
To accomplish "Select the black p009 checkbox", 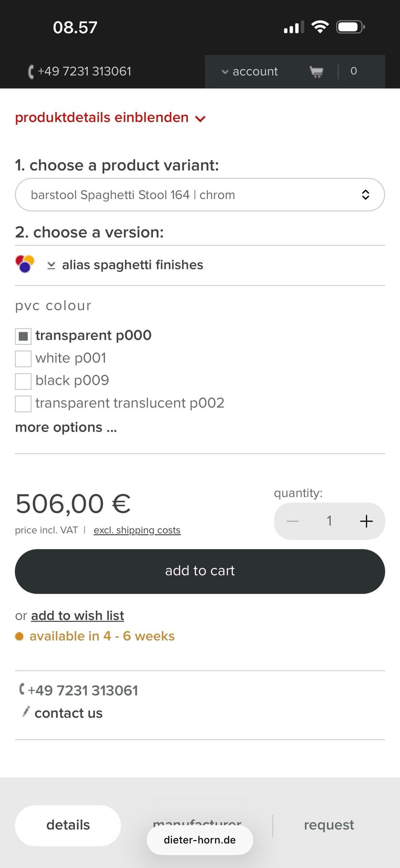I will pyautogui.click(x=23, y=381).
